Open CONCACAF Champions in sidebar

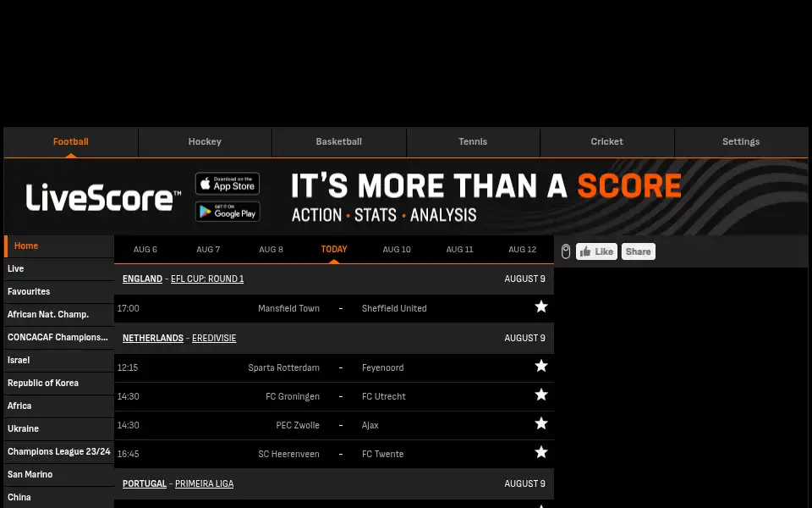click(59, 338)
